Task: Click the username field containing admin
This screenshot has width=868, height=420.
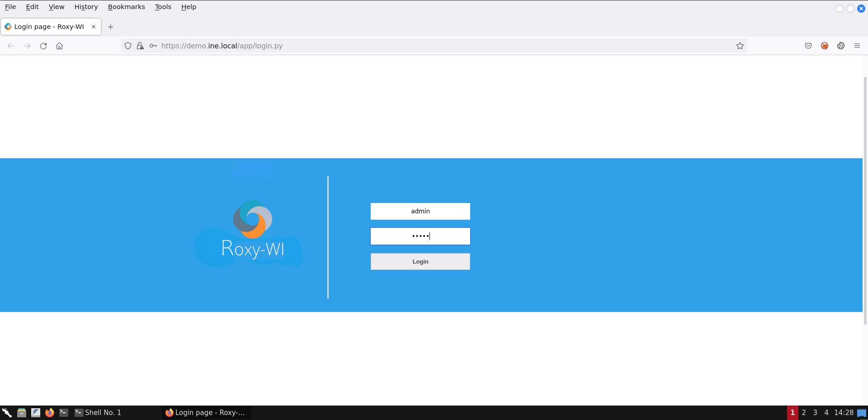Action: tap(420, 211)
